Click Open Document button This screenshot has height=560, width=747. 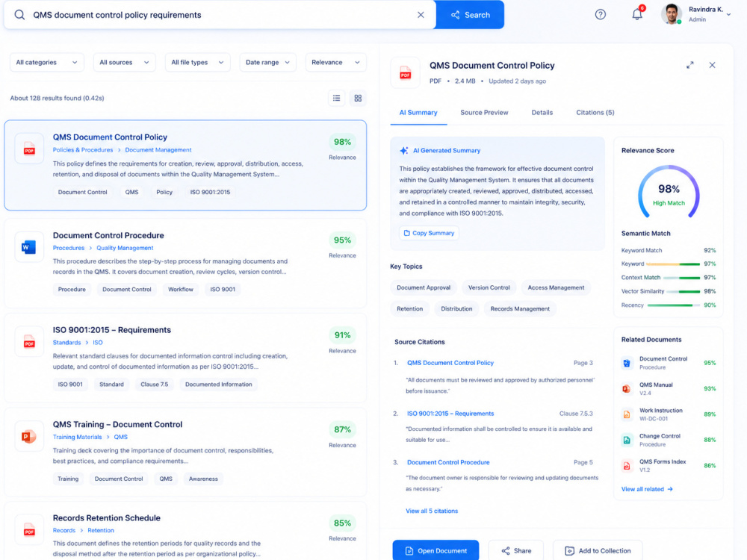(436, 551)
